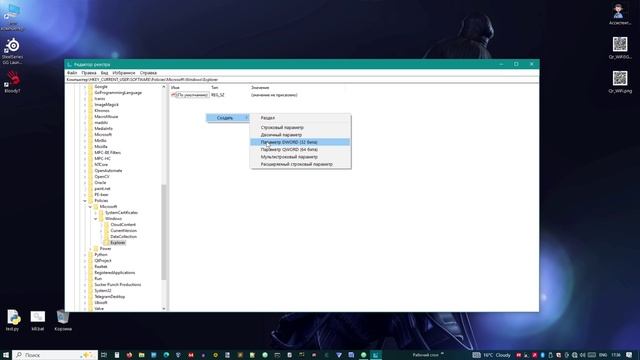The width and height of the screenshot is (640, 360).
Task: Expand the Mozilla tree node
Action: [85, 147]
